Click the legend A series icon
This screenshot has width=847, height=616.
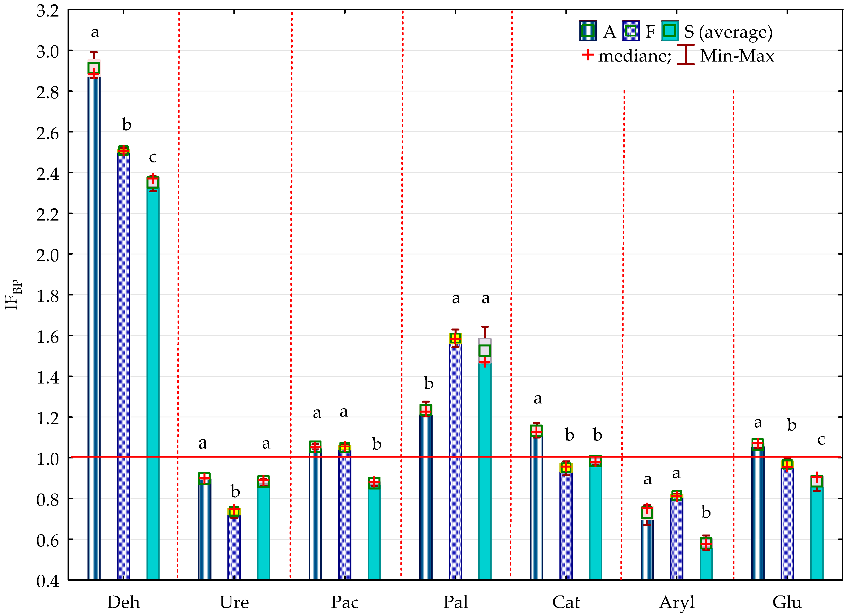click(588, 31)
